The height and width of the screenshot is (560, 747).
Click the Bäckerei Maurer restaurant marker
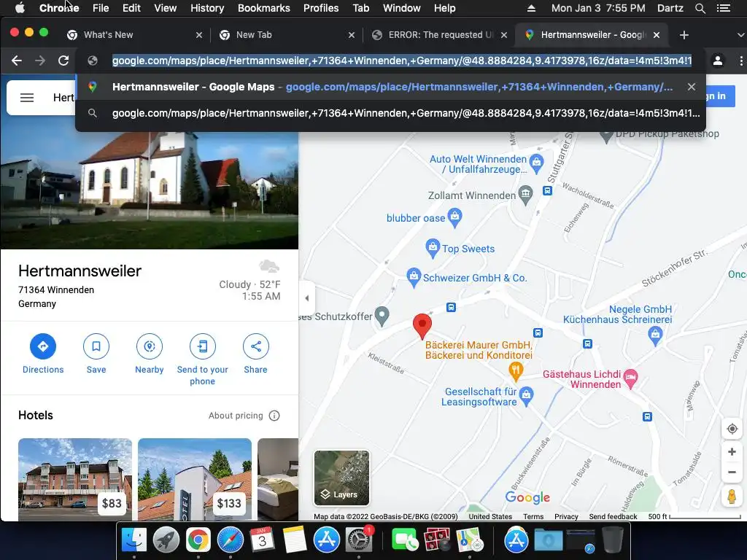pyautogui.click(x=516, y=371)
